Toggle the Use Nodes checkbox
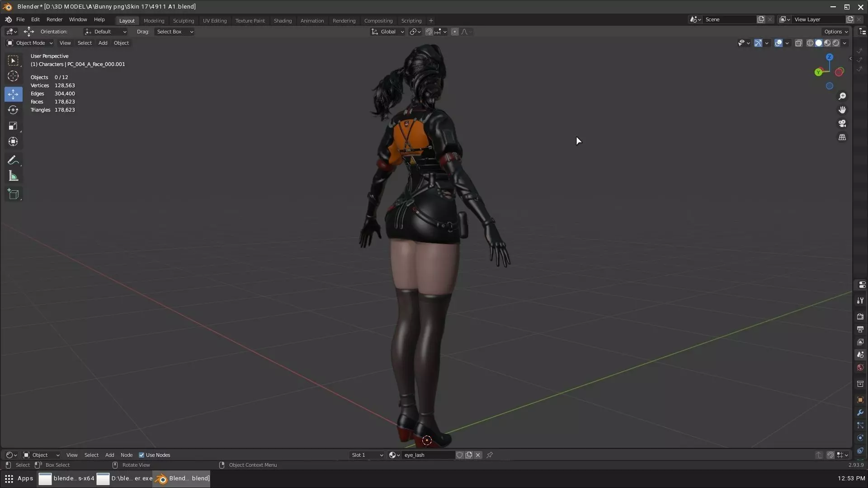868x488 pixels. click(x=142, y=455)
